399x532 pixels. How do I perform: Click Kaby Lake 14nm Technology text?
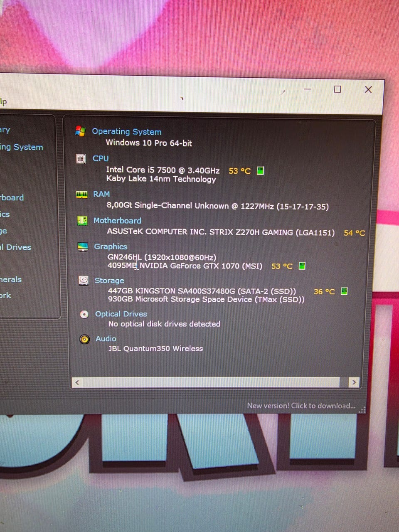click(x=161, y=179)
